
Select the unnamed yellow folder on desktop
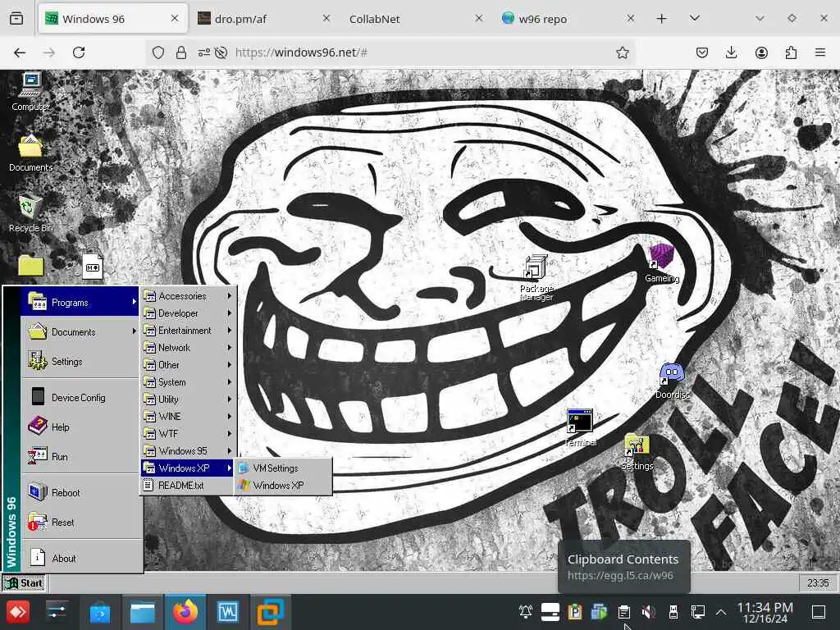(30, 265)
